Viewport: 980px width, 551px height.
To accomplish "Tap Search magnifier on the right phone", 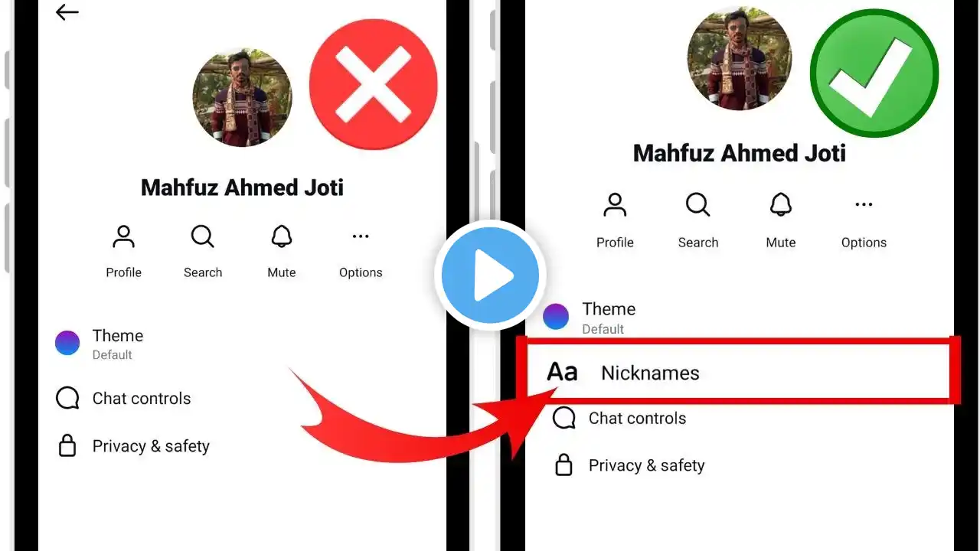I will 697,206.
